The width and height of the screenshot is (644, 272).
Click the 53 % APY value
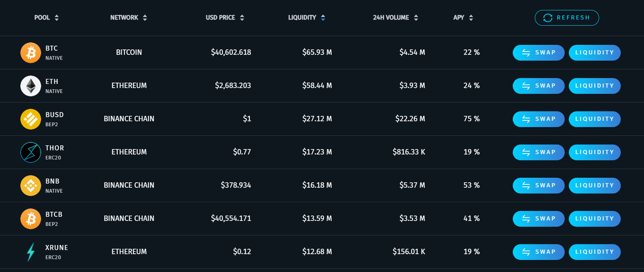pos(472,186)
